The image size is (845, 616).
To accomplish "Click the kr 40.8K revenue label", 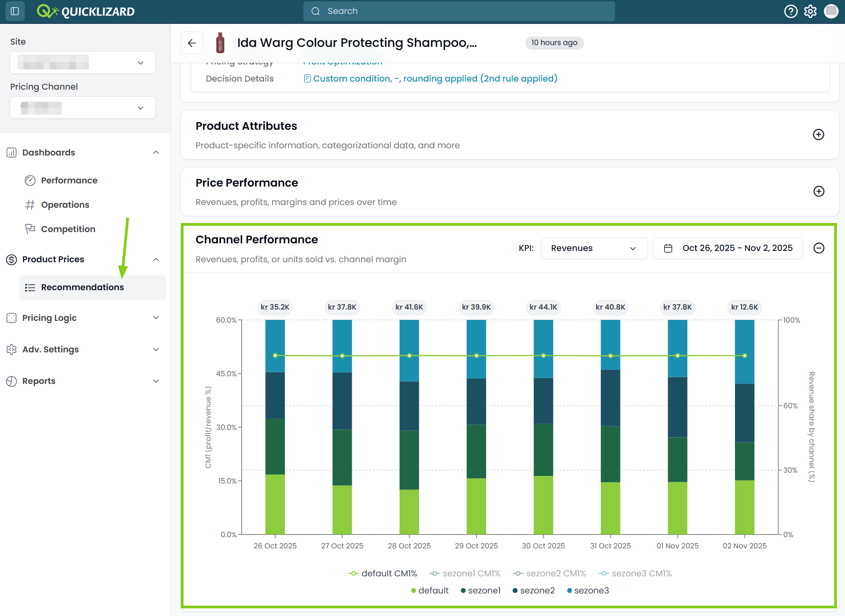I will [611, 307].
